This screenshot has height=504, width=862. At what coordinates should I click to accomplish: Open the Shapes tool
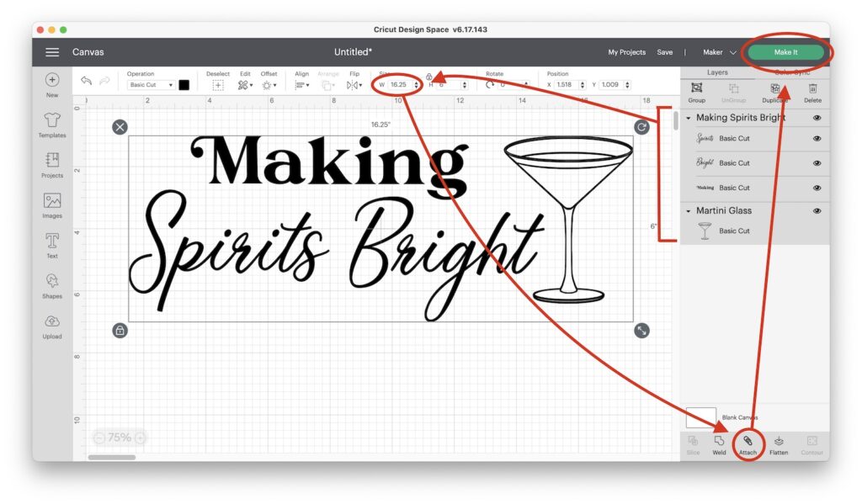pyautogui.click(x=52, y=286)
